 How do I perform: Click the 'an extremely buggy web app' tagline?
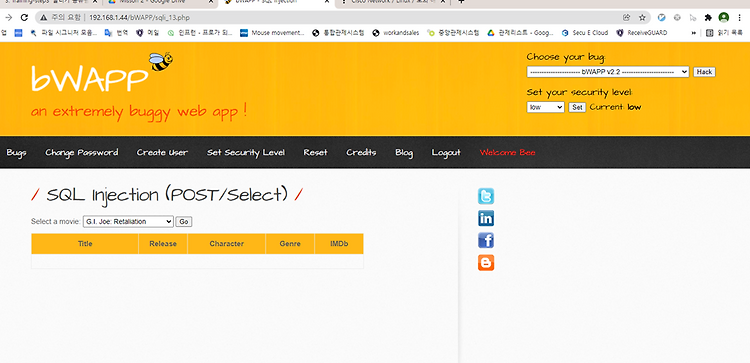(139, 112)
